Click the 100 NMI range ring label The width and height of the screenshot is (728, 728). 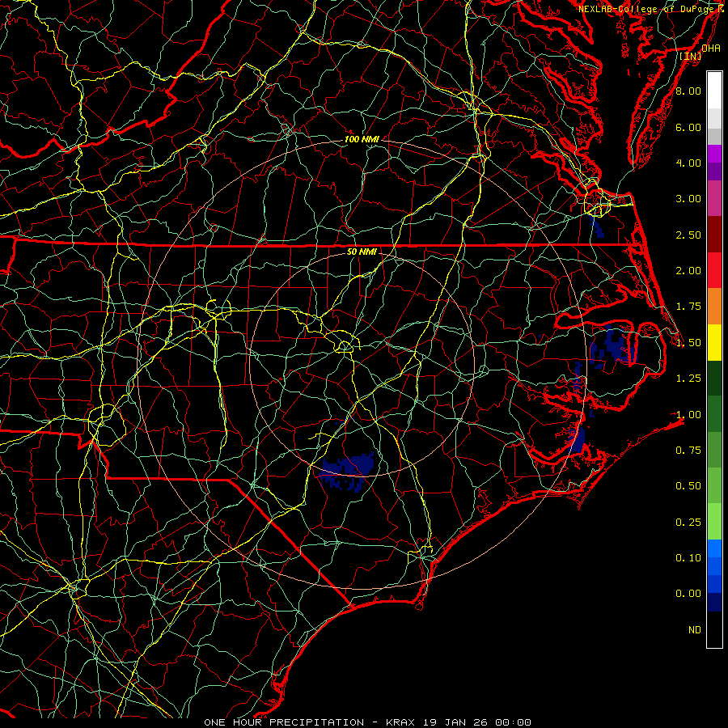coord(362,139)
